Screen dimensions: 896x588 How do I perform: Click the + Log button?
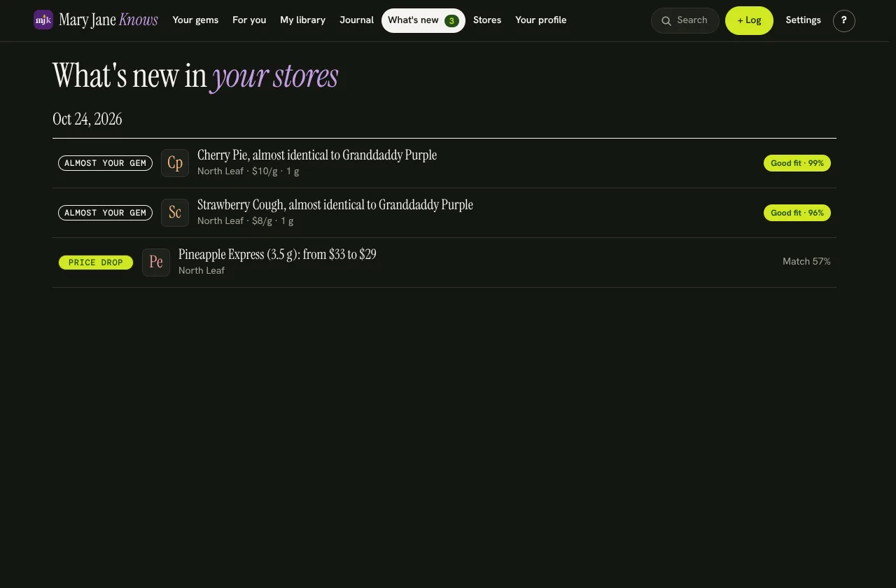click(749, 20)
